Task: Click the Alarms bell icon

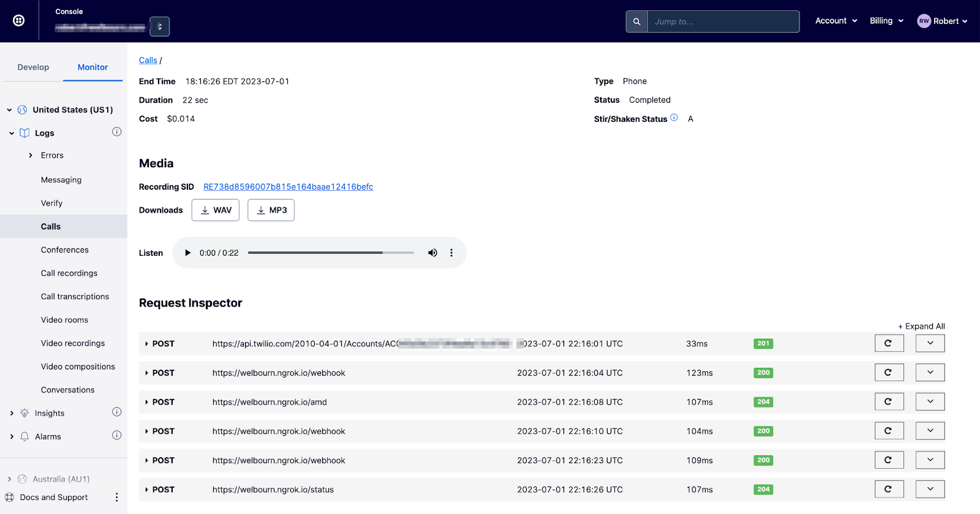Action: coord(24,437)
